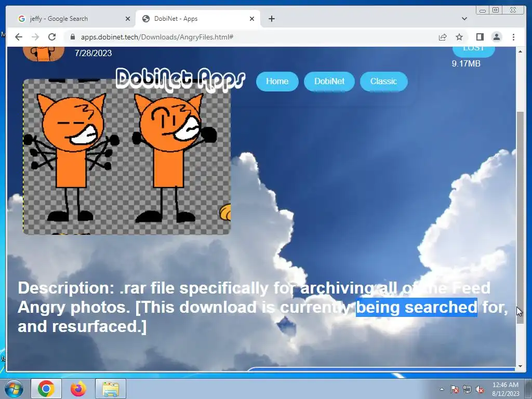Reload the DobiNet Apps page
The height and width of the screenshot is (399, 532).
point(52,37)
